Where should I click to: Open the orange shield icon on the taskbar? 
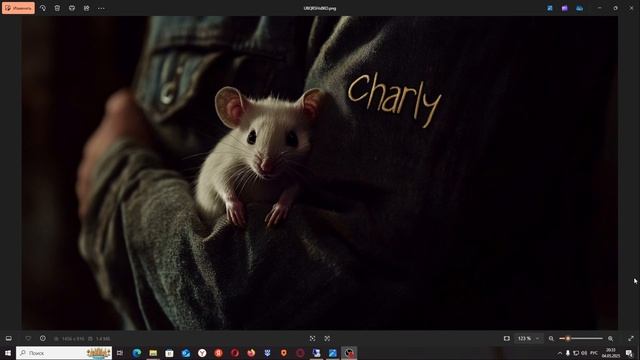click(x=284, y=353)
